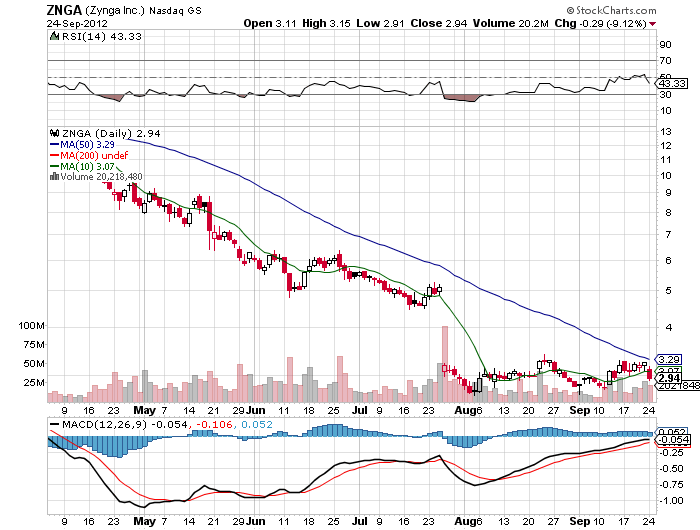The width and height of the screenshot is (700, 530).
Task: Click the Volume 20.2M header value
Action: point(510,23)
